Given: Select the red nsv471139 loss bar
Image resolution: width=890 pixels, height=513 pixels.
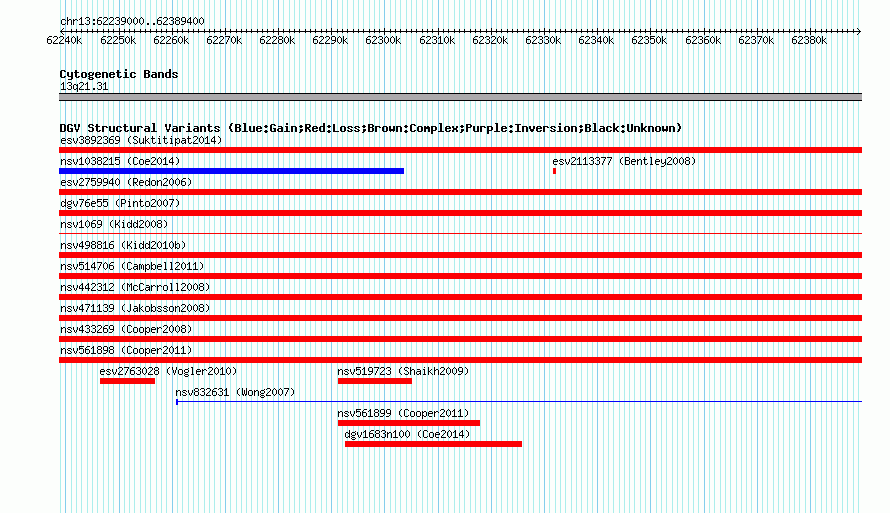Looking at the screenshot, I should (x=460, y=318).
